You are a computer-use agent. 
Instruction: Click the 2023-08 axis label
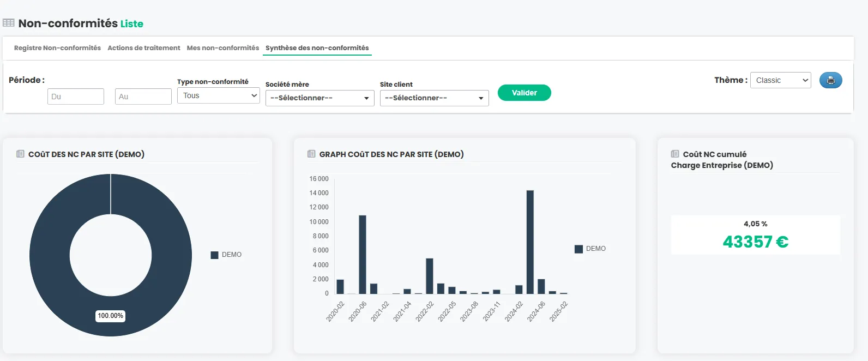coord(469,311)
